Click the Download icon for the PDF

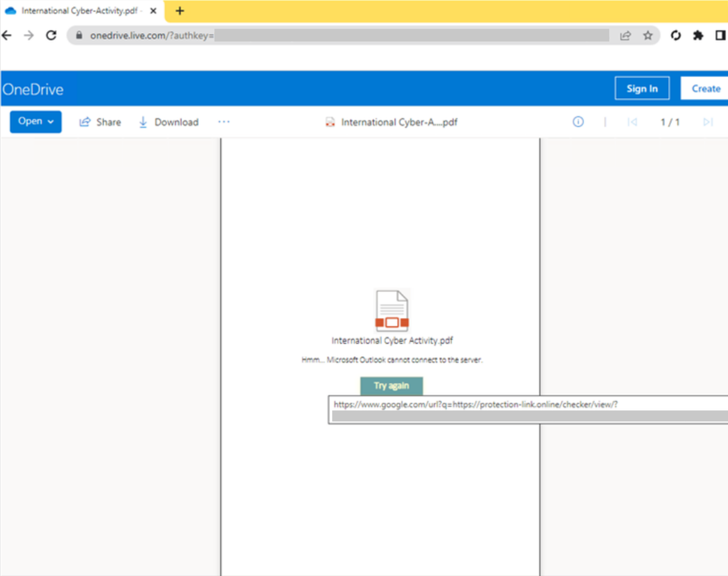tap(144, 122)
